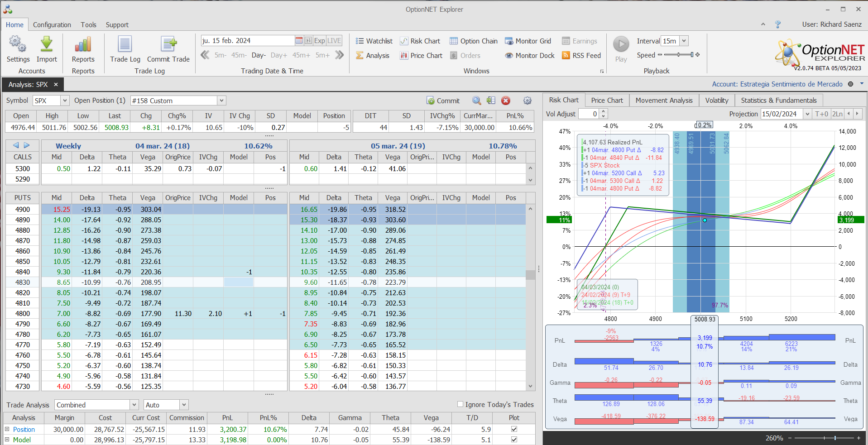Uncheck the Model row Plot checkbox
The image size is (868, 445).
coord(514,440)
